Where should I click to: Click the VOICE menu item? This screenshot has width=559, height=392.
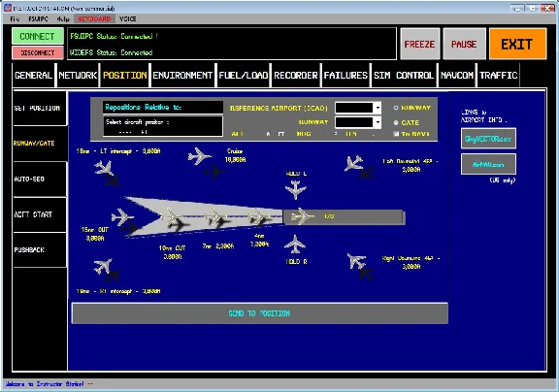coord(128,18)
